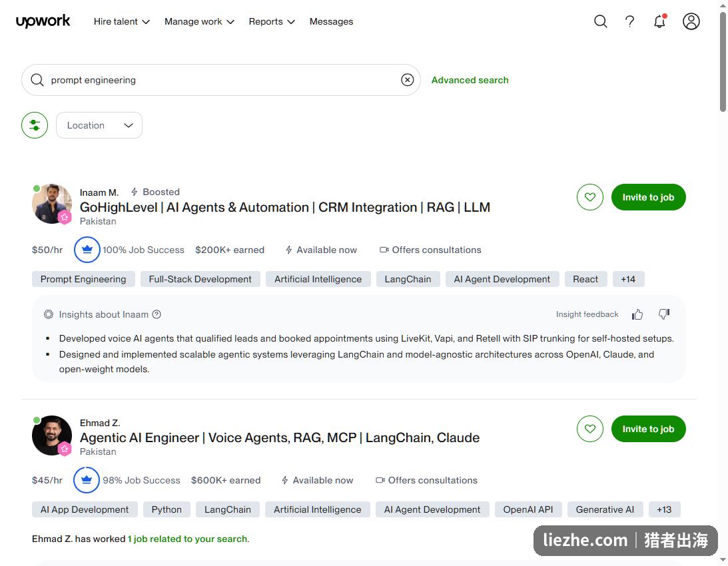The image size is (728, 566).
Task: Open the Messages page
Action: [331, 21]
